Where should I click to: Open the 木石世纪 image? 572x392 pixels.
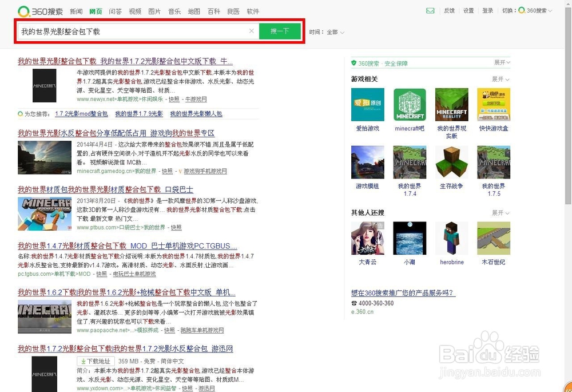click(494, 238)
